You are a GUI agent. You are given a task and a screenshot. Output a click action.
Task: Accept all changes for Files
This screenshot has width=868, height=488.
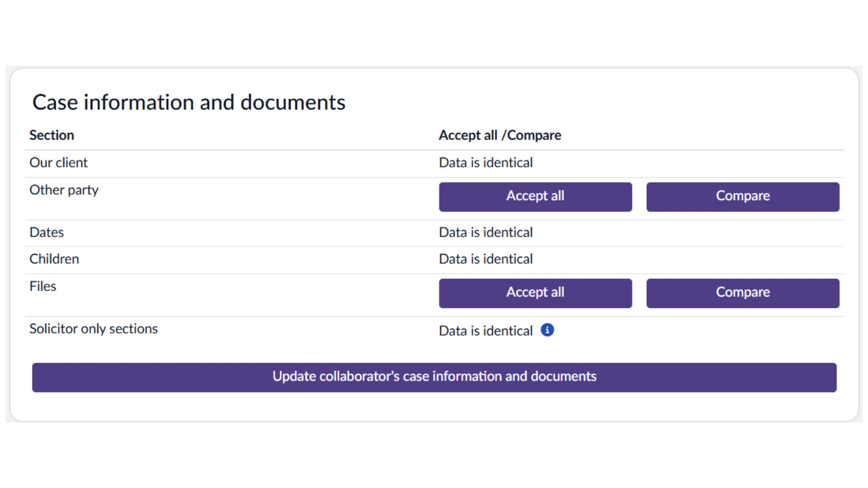pyautogui.click(x=535, y=293)
